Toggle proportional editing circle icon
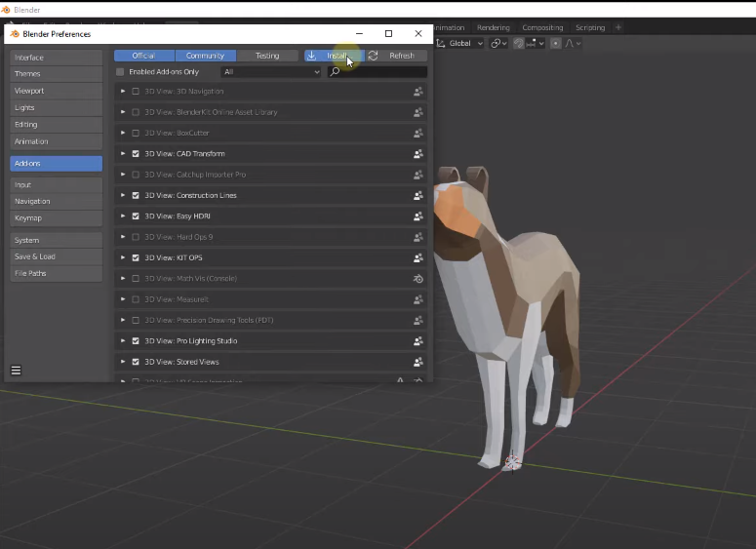756x549 pixels. pos(555,43)
